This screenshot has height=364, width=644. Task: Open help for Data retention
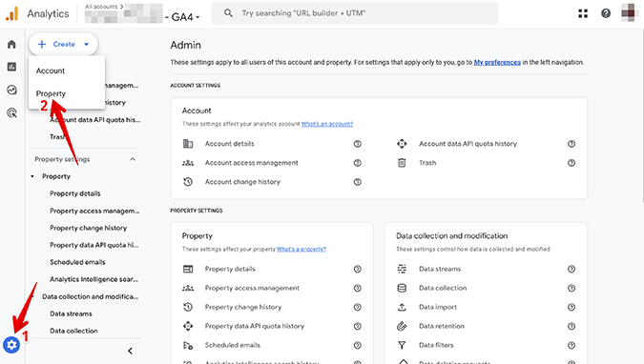(x=571, y=326)
